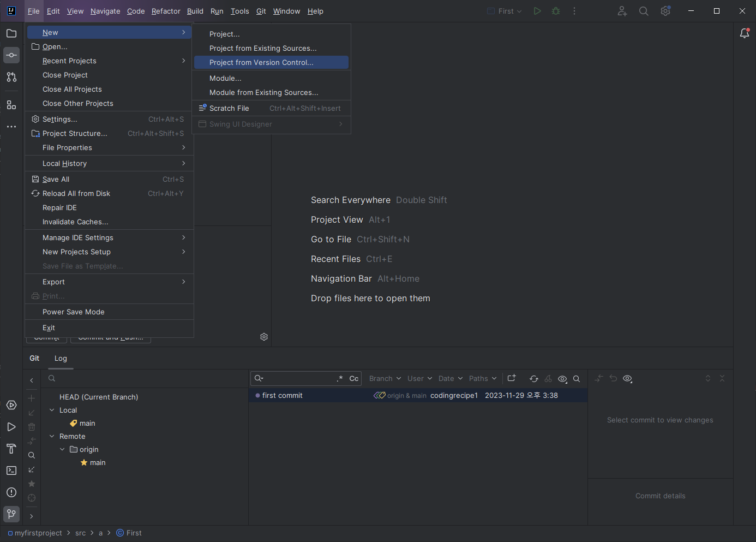This screenshot has width=756, height=542.
Task: Open the eye view options in the log toolbar
Action: click(x=562, y=378)
